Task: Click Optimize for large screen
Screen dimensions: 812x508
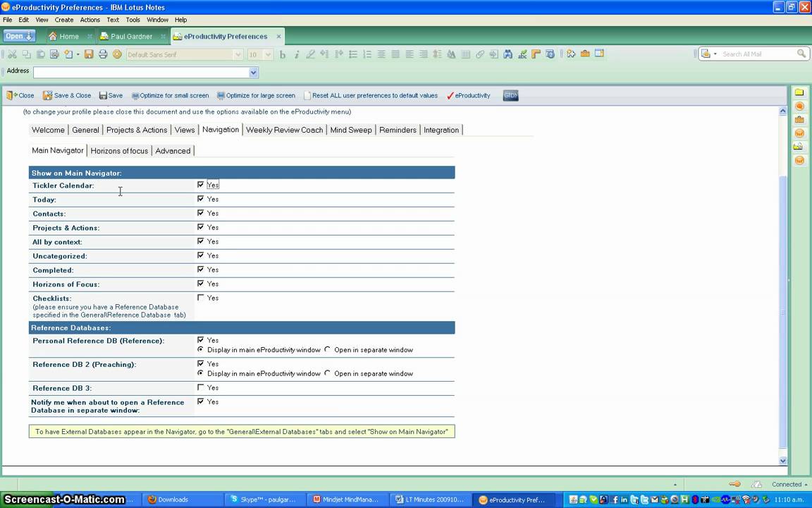Action: point(257,95)
